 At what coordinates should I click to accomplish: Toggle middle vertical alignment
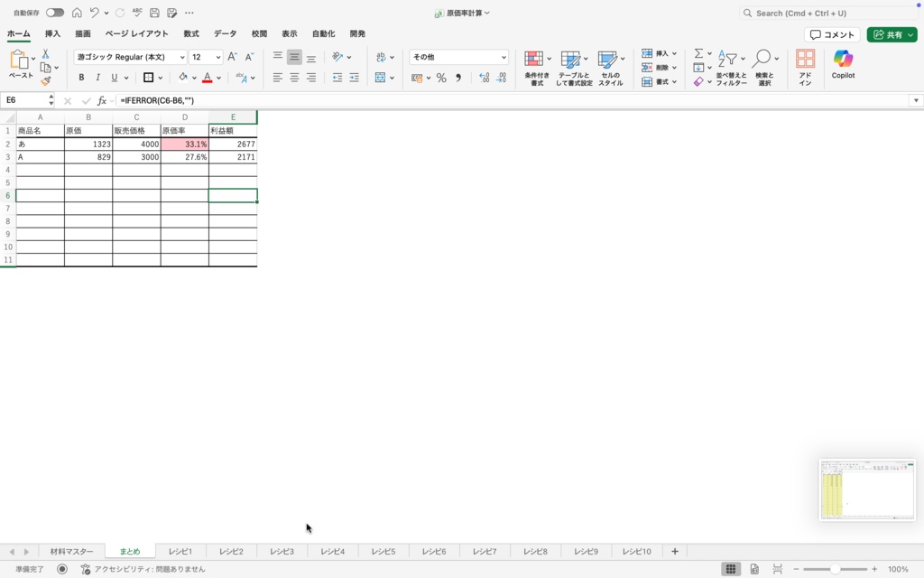[x=294, y=57]
